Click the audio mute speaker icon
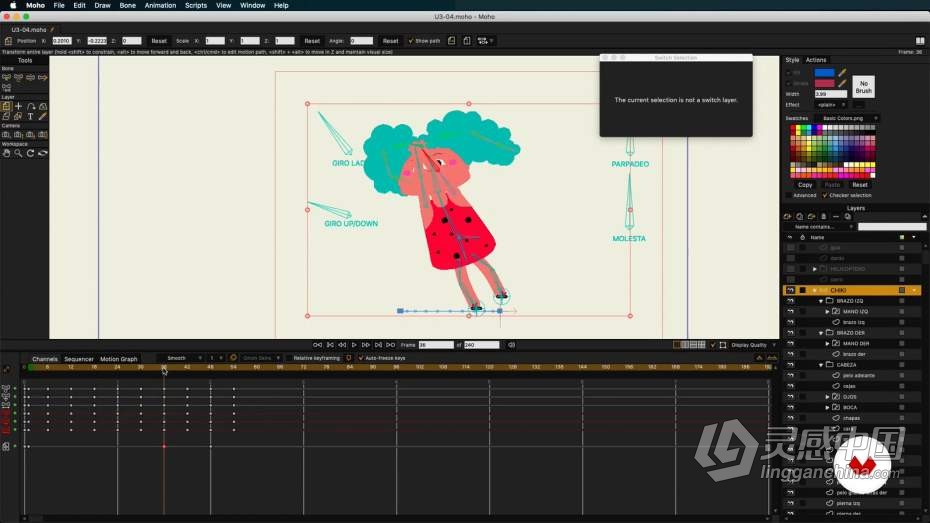Screen dimensions: 930x523 (x=511, y=345)
